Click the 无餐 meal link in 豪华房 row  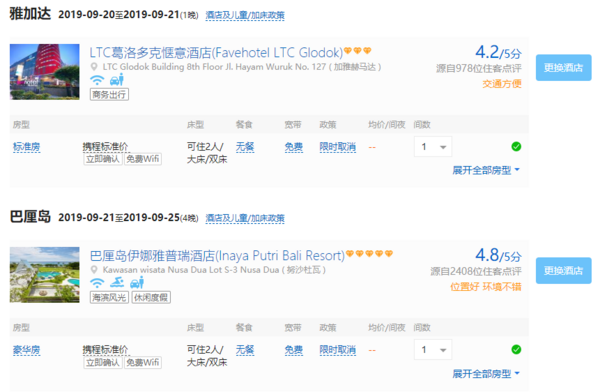point(245,350)
